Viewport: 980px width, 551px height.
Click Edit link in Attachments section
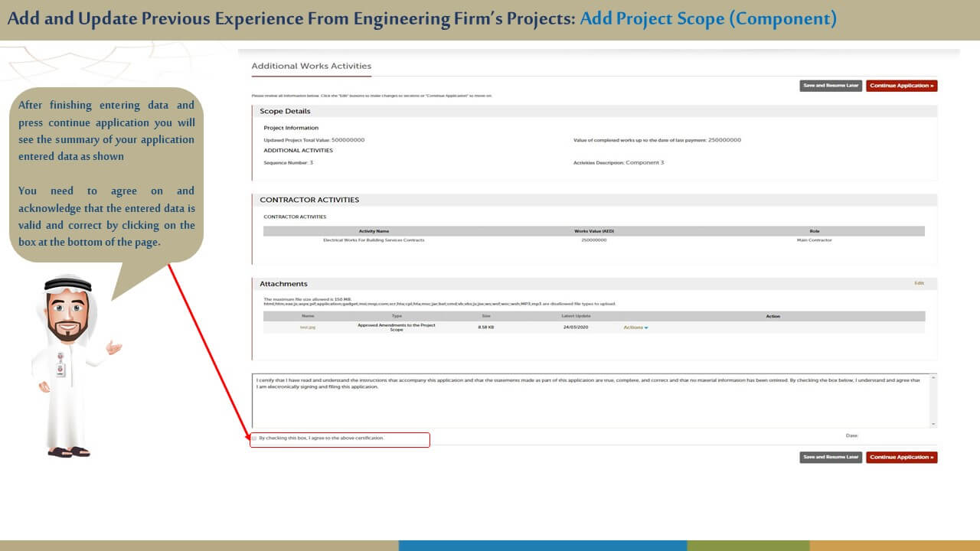click(x=919, y=283)
